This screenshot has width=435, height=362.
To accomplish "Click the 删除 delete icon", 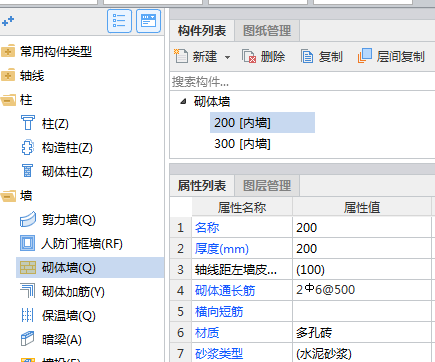I will tap(249, 56).
